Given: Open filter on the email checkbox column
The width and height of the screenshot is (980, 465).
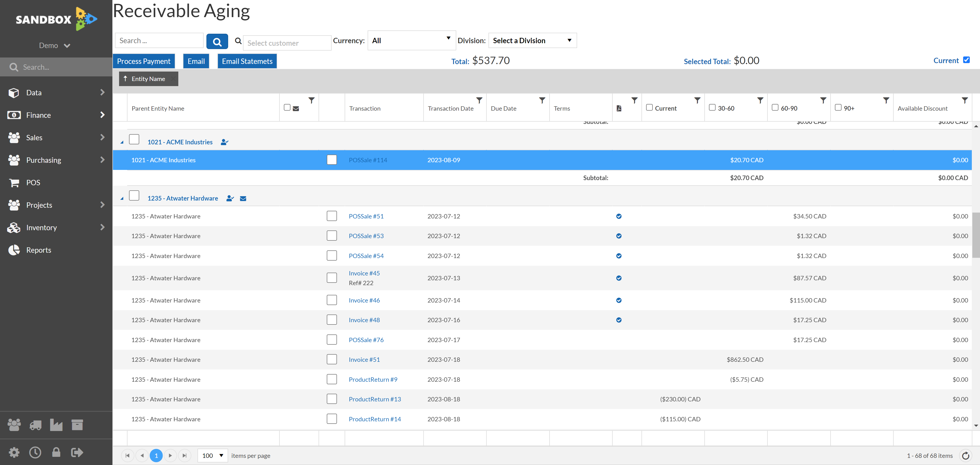Looking at the screenshot, I should 312,100.
